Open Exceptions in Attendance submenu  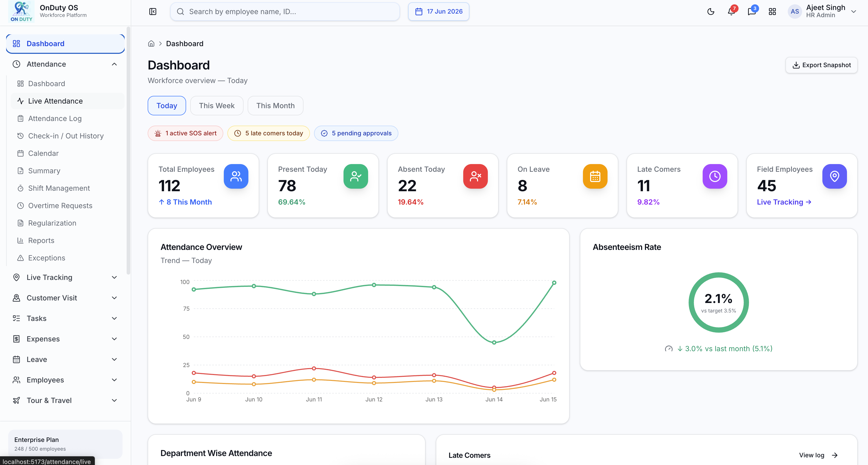67,258
